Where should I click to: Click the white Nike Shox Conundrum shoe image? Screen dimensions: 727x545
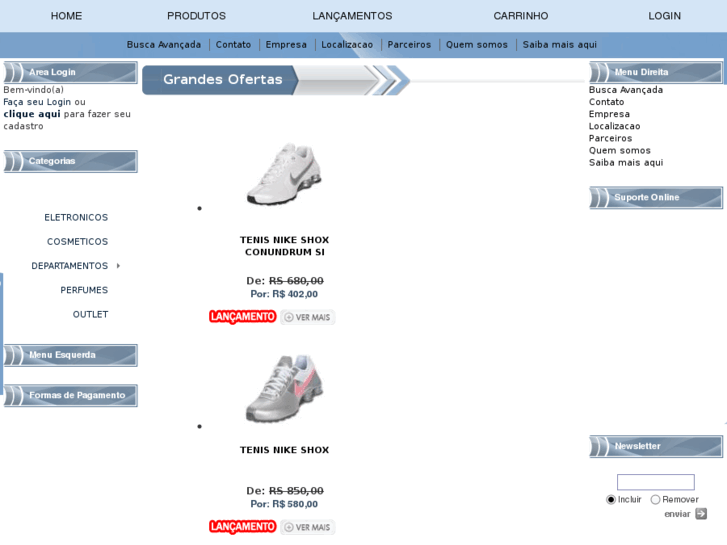click(284, 174)
